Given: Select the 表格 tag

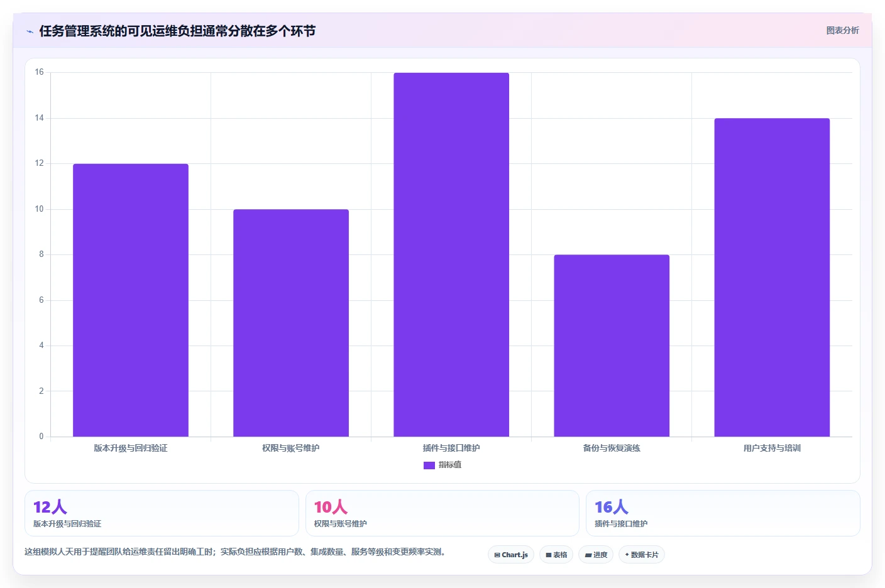Looking at the screenshot, I should click(556, 555).
